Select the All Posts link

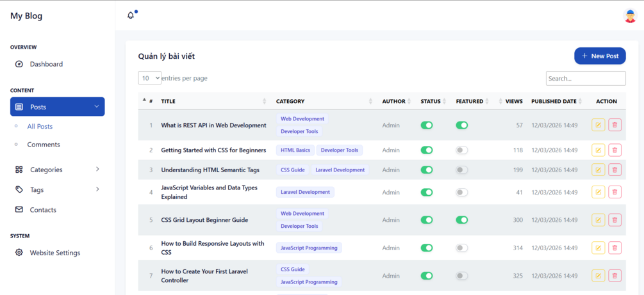[40, 127]
